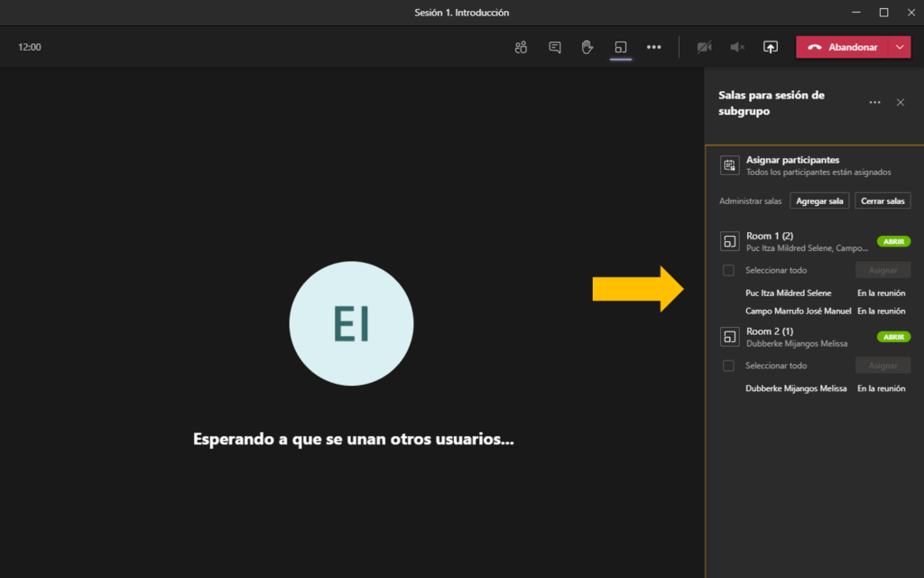Expand the Abandonar dropdown arrow
Viewport: 924px width, 578px height.
[x=900, y=47]
